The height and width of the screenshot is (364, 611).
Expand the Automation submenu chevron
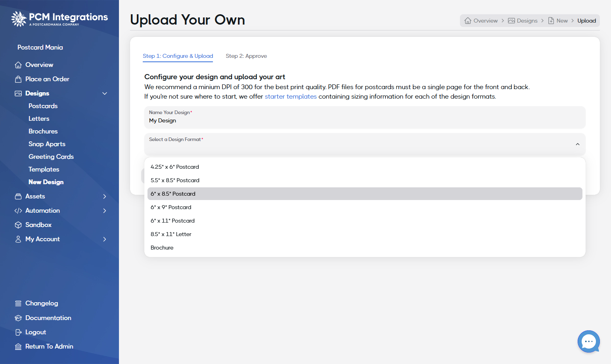click(105, 211)
